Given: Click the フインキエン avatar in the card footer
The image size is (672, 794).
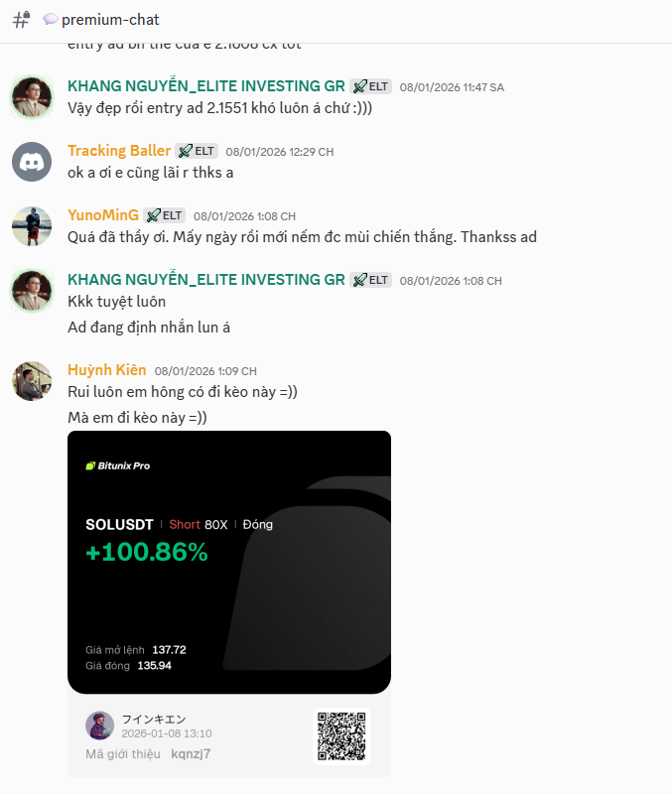Looking at the screenshot, I should coord(100,726).
